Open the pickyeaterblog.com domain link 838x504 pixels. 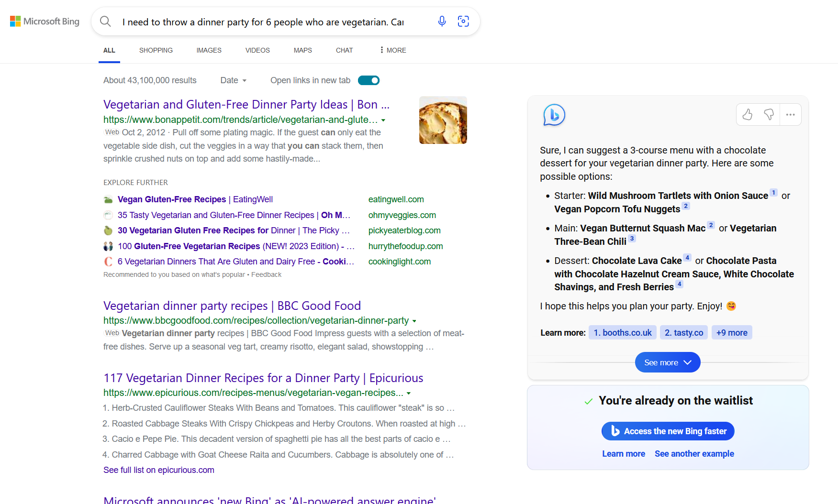(x=404, y=230)
